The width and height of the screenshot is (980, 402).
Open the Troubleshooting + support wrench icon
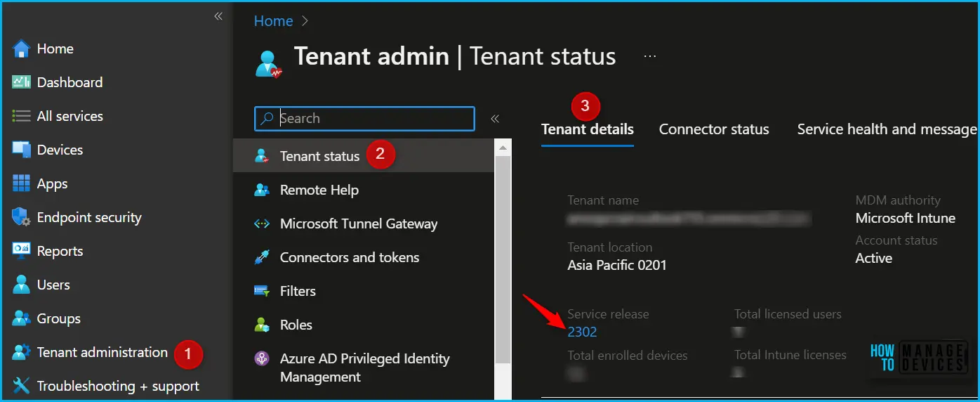coord(21,386)
